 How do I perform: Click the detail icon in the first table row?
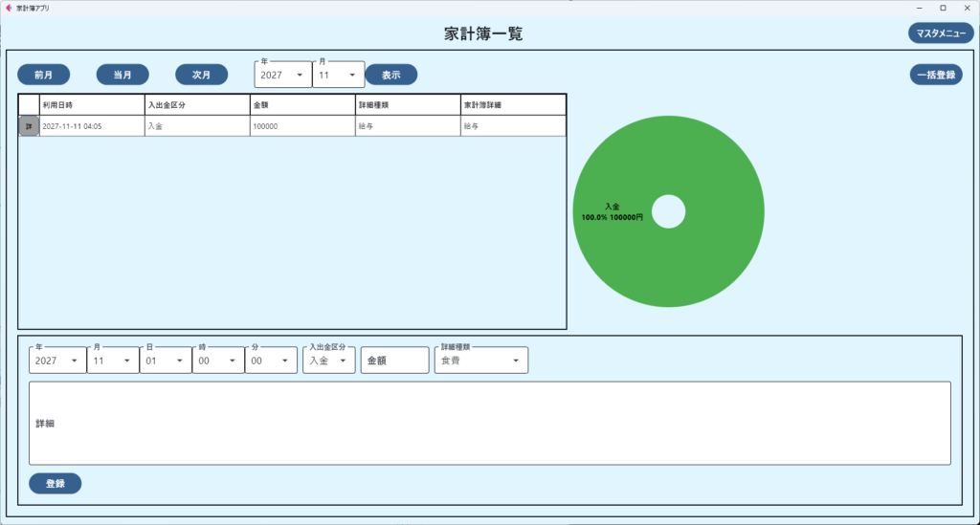tap(29, 126)
